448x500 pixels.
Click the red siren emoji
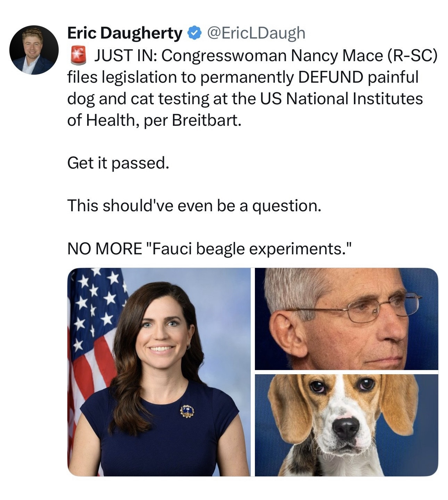pos(78,56)
